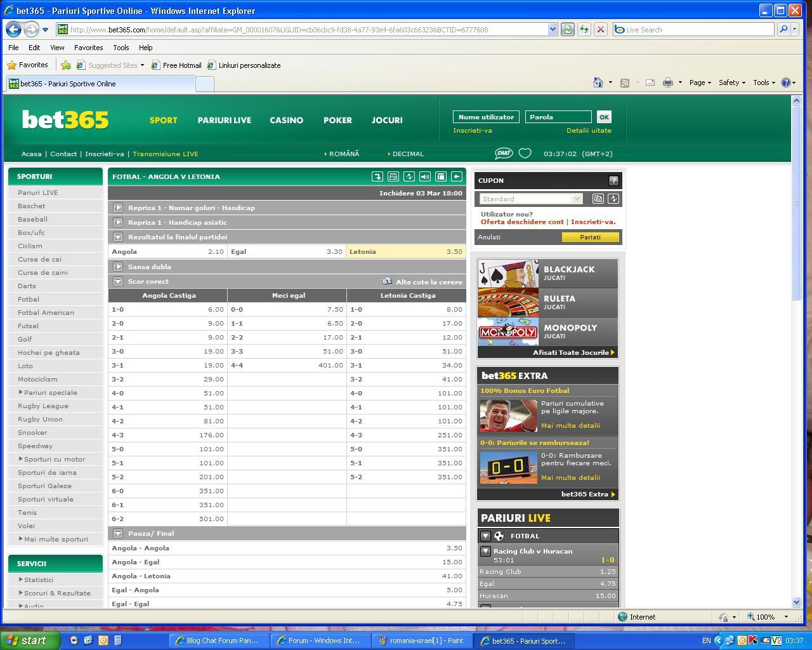Click the IE Home icon
The height and width of the screenshot is (650, 812).
[x=598, y=83]
